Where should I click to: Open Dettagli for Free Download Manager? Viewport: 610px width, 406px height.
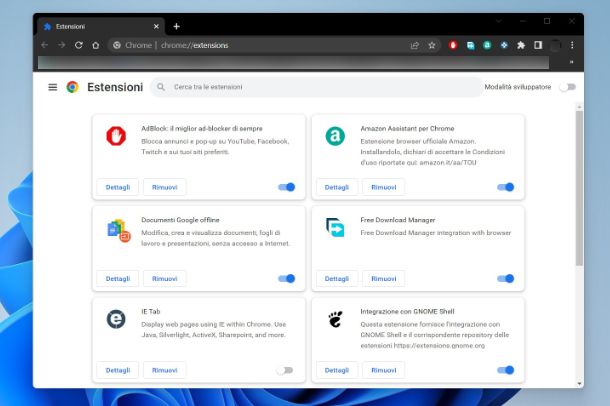337,278
